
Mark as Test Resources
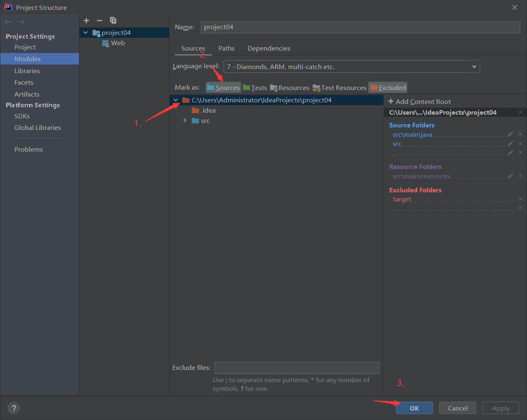tap(339, 88)
